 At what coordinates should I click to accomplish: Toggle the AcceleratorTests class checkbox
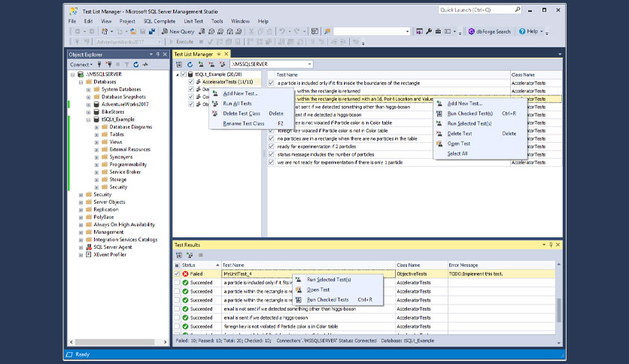[191, 82]
